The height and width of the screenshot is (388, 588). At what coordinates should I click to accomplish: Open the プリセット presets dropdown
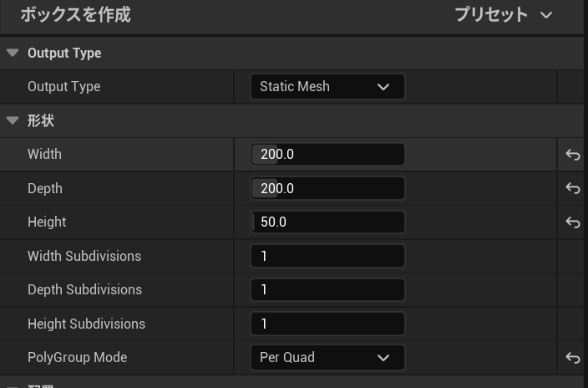(x=503, y=15)
